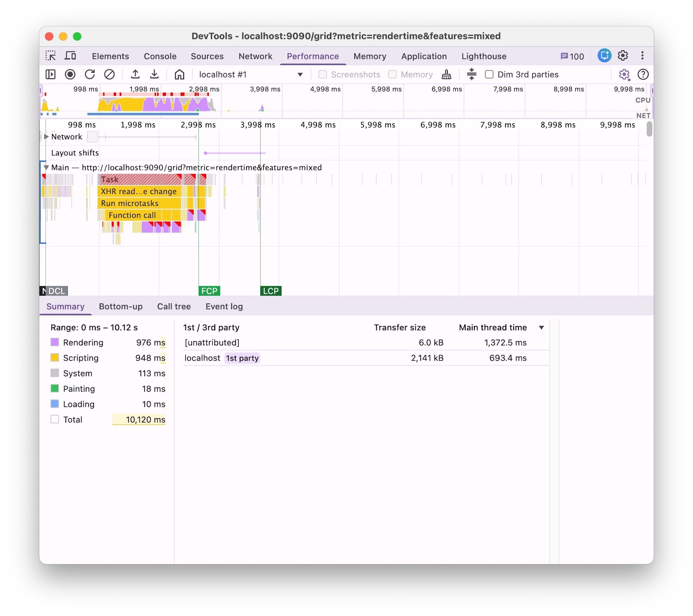693x616 pixels.
Task: Expand the Network track
Action: tap(46, 137)
